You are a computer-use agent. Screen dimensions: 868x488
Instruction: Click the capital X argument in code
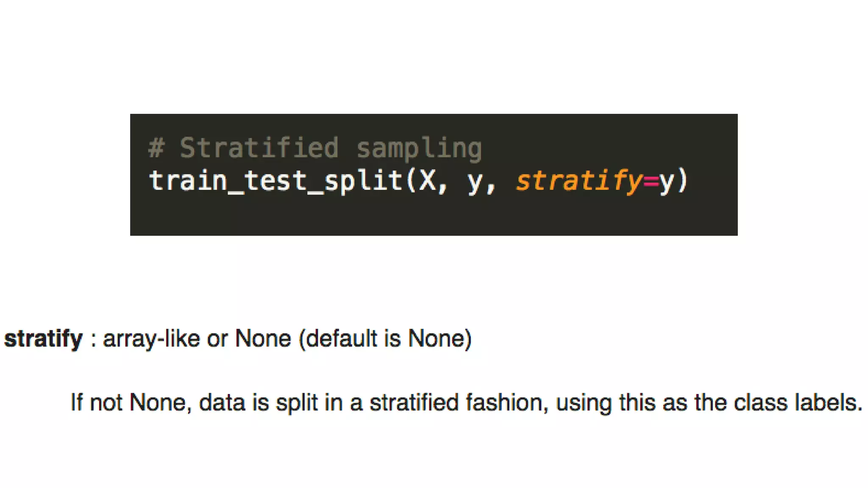(427, 181)
